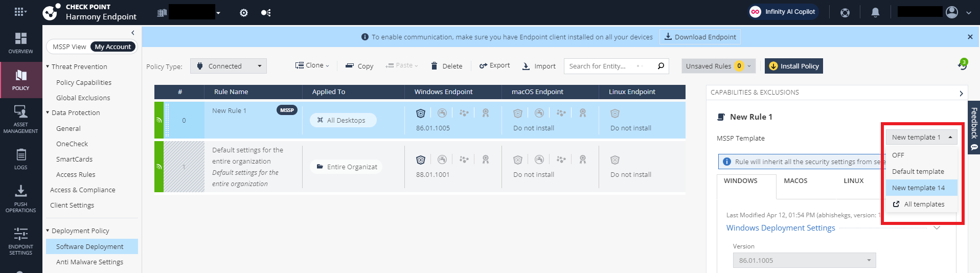Open Access Rules
980x273 pixels.
(x=76, y=174)
